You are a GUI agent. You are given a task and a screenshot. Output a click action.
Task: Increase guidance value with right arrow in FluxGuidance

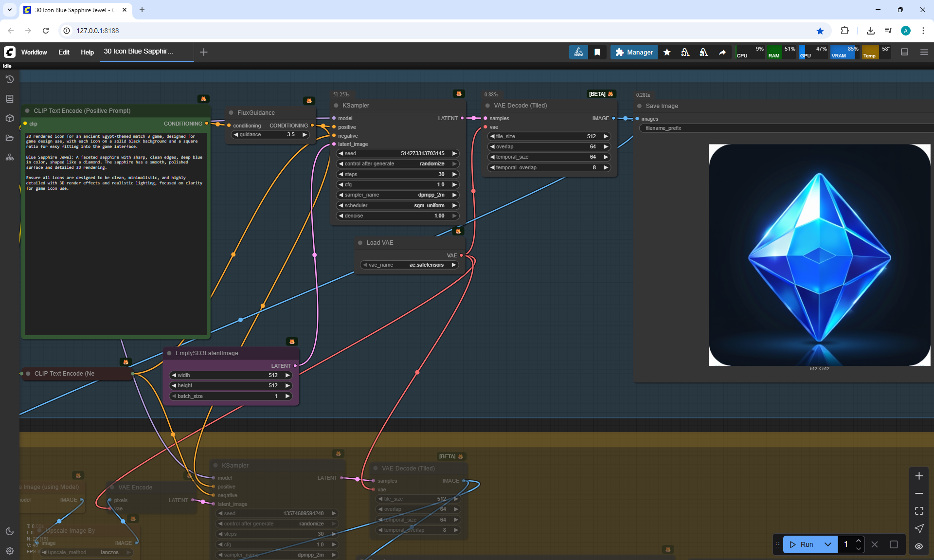(x=305, y=134)
